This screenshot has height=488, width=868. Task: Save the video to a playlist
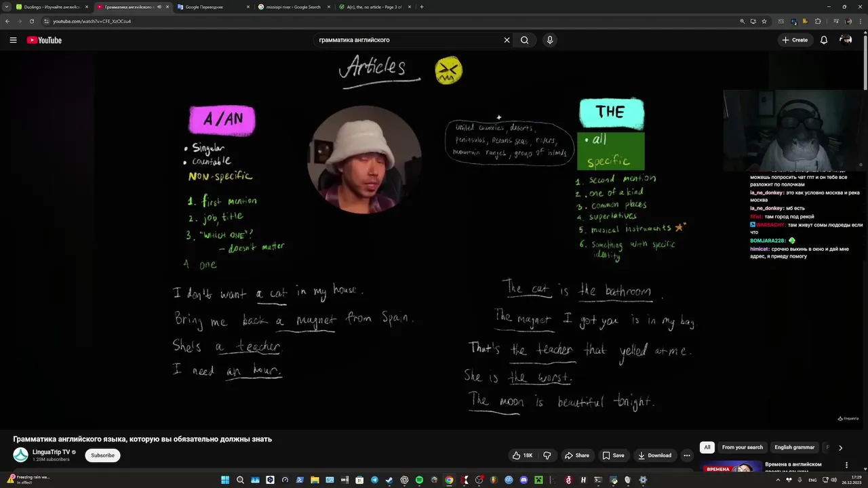coord(614,455)
